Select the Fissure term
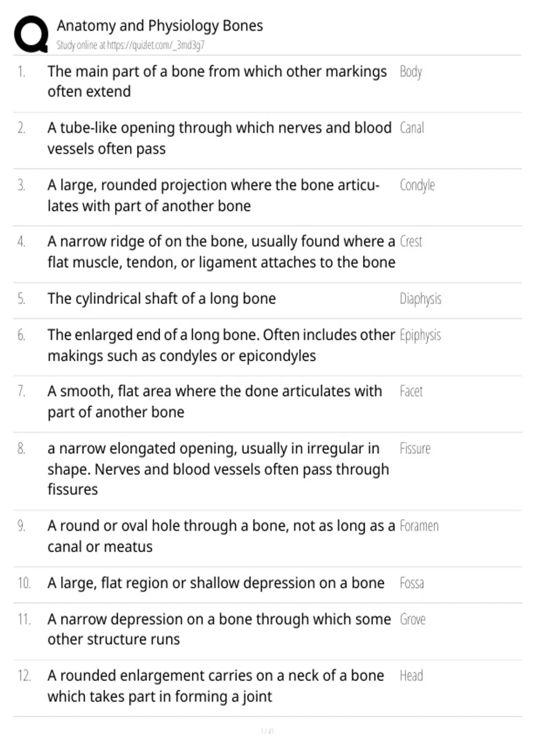This screenshot has width=534, height=756. point(415,448)
